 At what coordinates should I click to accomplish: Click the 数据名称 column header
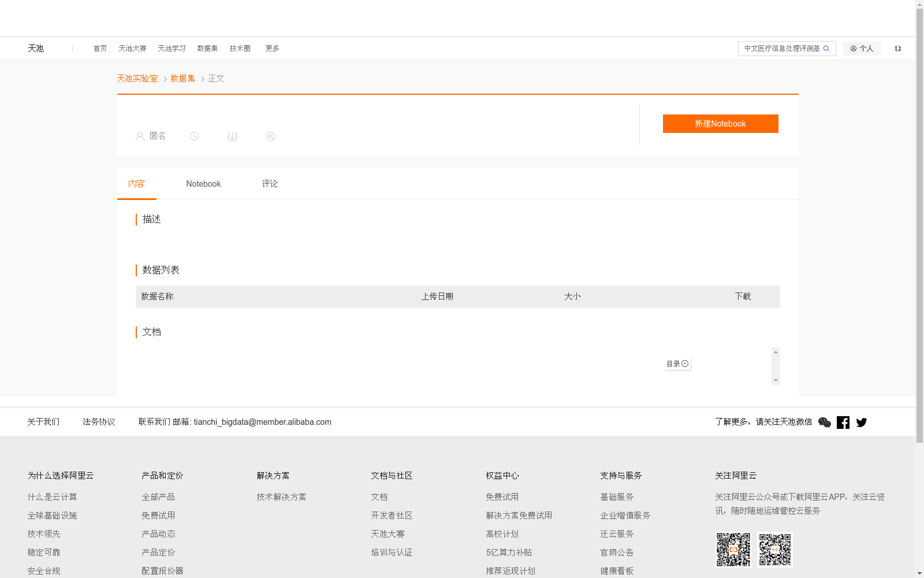point(157,297)
